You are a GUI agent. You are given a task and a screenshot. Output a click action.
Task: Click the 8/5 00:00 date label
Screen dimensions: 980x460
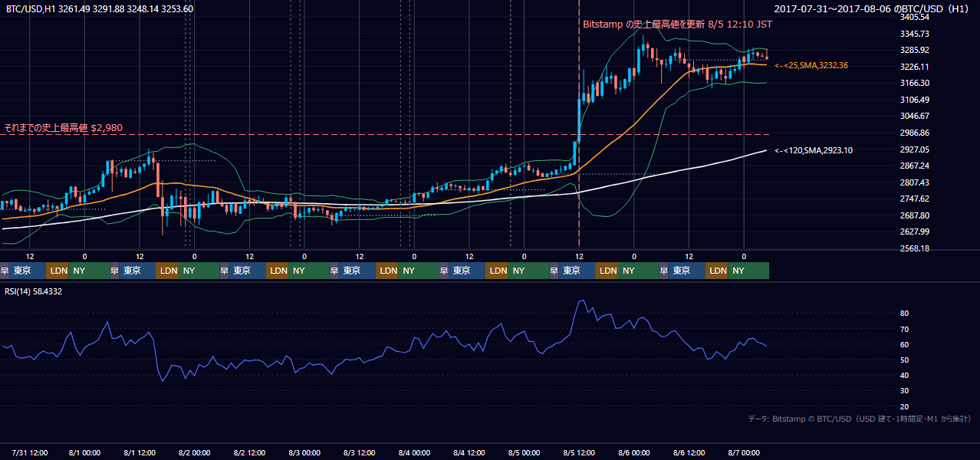[x=525, y=453]
